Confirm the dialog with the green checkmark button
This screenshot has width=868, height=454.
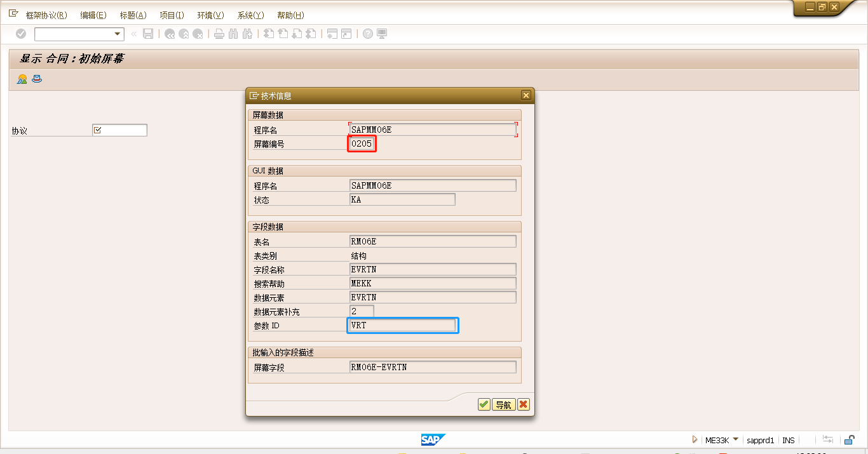pos(484,404)
